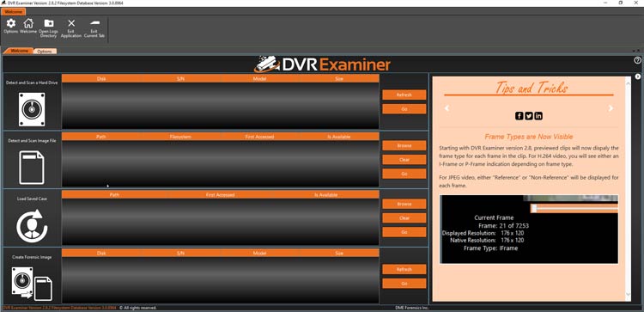The width and height of the screenshot is (644, 312).
Task: Open the LinkedIn share icon
Action: tap(538, 116)
